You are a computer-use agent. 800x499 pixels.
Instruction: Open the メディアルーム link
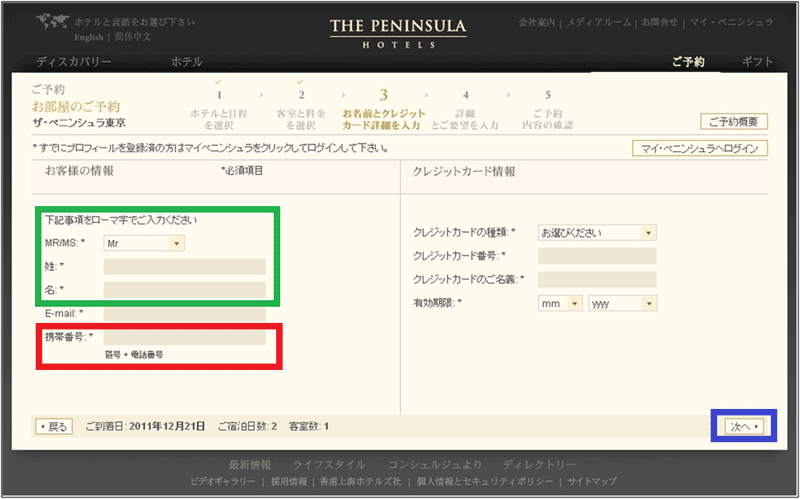pos(599,22)
